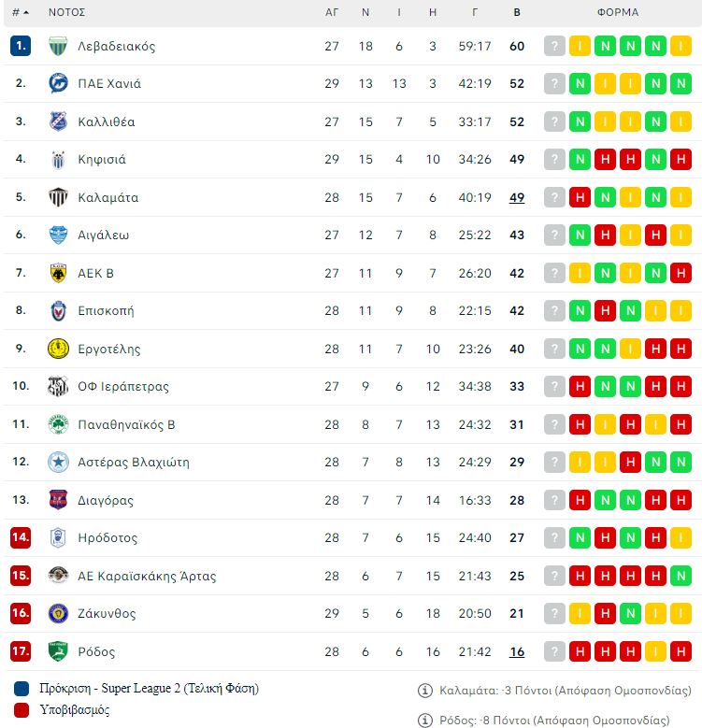Viewport: 702px width, 728px height.
Task: Open the Καλλιθέα team name link
Action: (107, 121)
